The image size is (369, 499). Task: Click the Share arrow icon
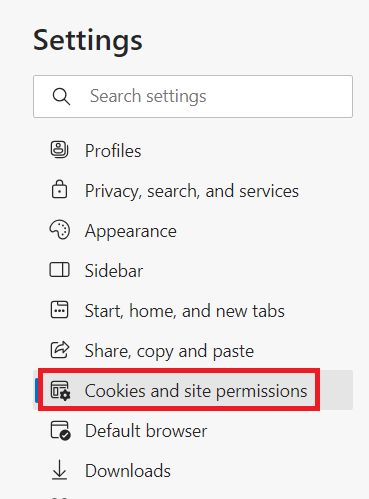(x=60, y=350)
